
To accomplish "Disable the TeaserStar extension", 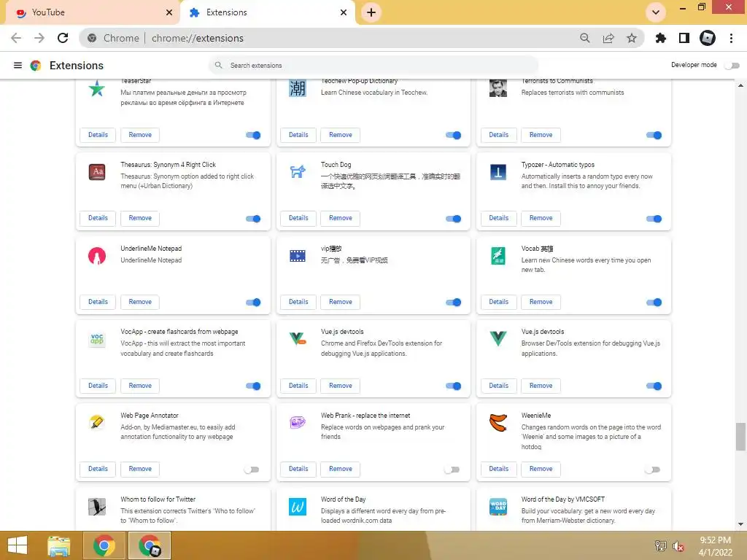I will (253, 135).
